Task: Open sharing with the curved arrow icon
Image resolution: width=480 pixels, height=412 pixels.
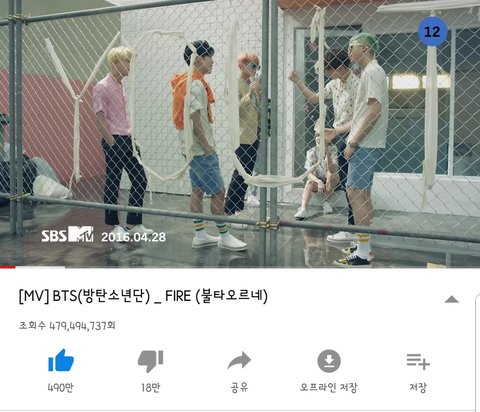Action: coord(239,361)
